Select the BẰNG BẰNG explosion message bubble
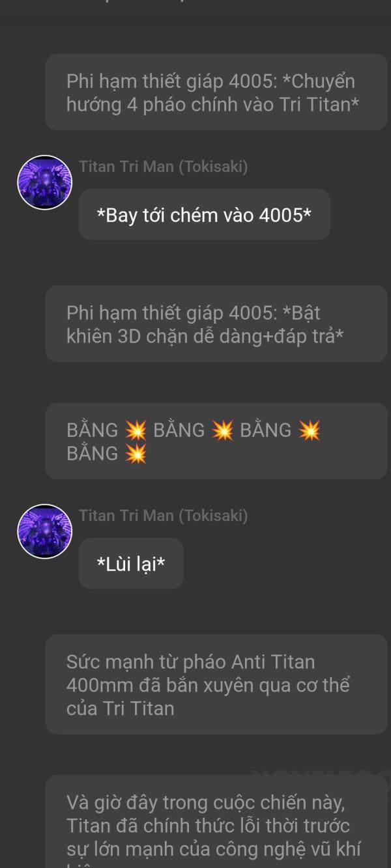Screen dimensions: 391x868 (216, 441)
